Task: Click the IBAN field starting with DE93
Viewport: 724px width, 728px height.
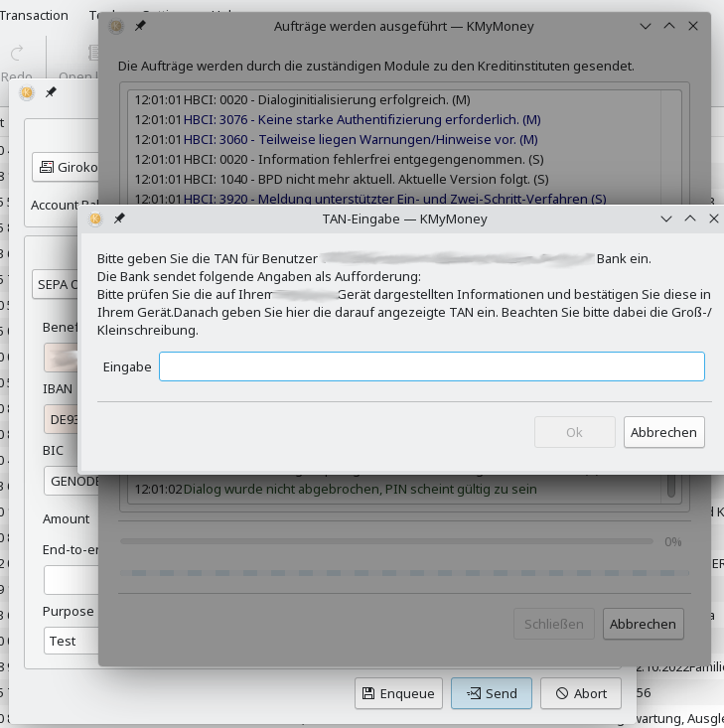Action: click(x=61, y=420)
